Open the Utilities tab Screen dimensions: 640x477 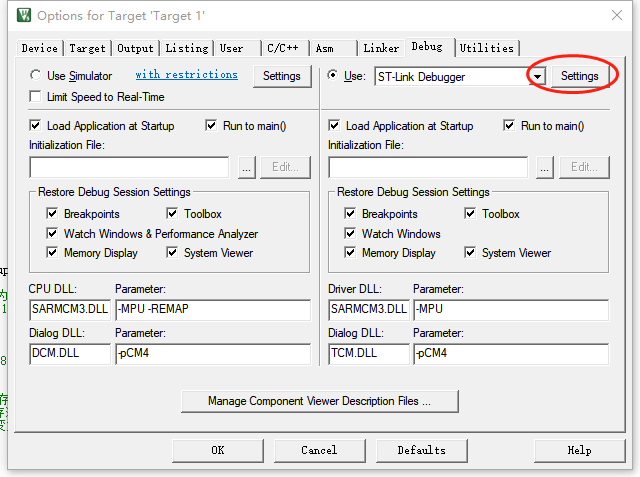(x=487, y=48)
